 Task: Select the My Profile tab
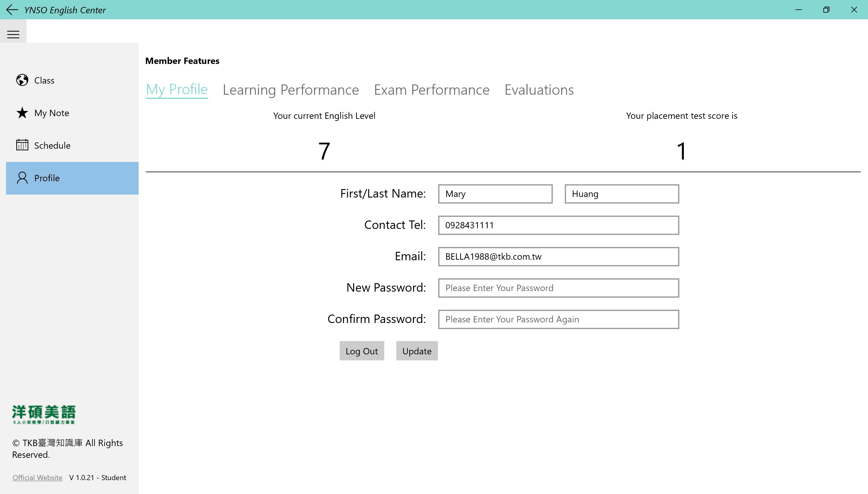point(177,89)
